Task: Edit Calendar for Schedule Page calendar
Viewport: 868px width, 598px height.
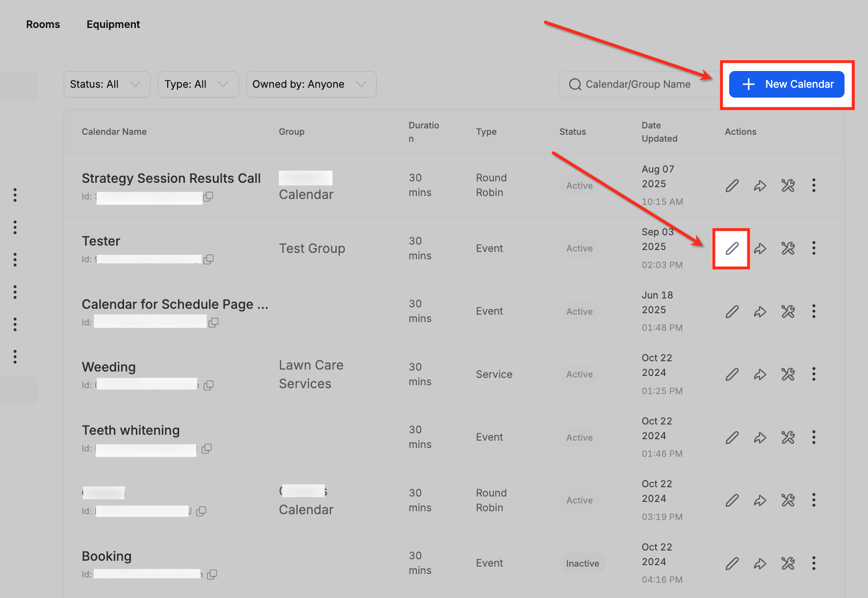Action: 732,312
